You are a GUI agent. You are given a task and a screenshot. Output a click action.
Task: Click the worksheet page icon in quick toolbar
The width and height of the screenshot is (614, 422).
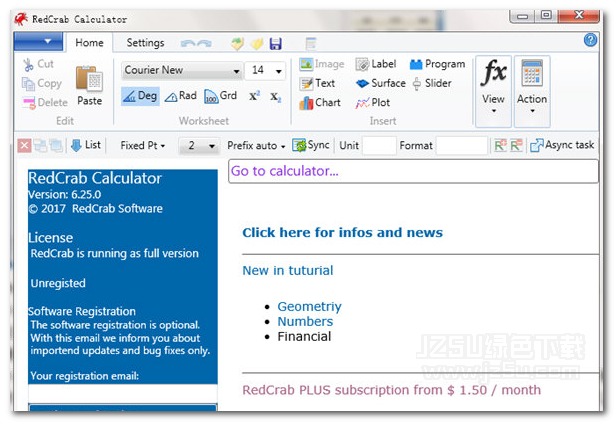tap(311, 43)
